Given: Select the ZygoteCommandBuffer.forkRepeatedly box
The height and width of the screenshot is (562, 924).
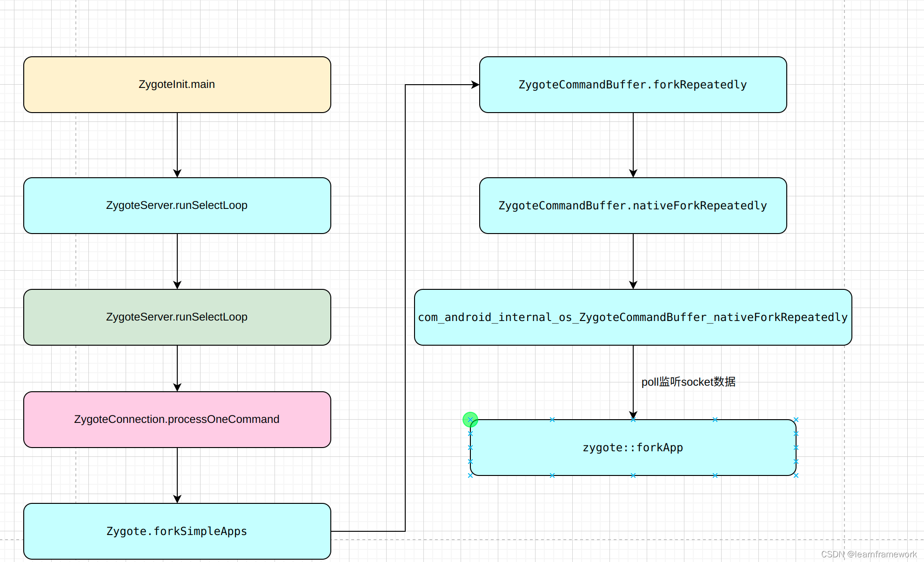Looking at the screenshot, I should coord(633,85).
